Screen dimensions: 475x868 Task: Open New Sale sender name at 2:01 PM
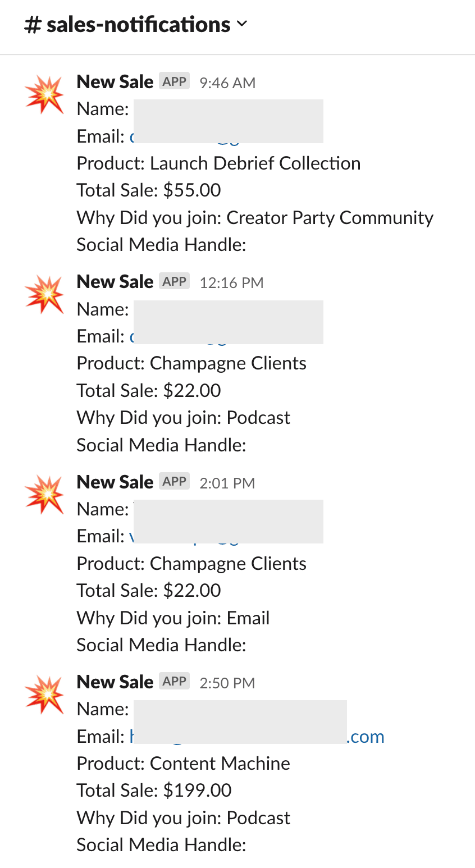(x=115, y=482)
